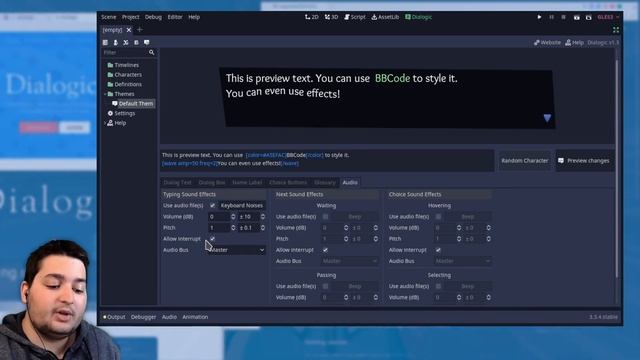Toggle Next Sound Waiting Allow interrupt checkbox

(x=325, y=250)
